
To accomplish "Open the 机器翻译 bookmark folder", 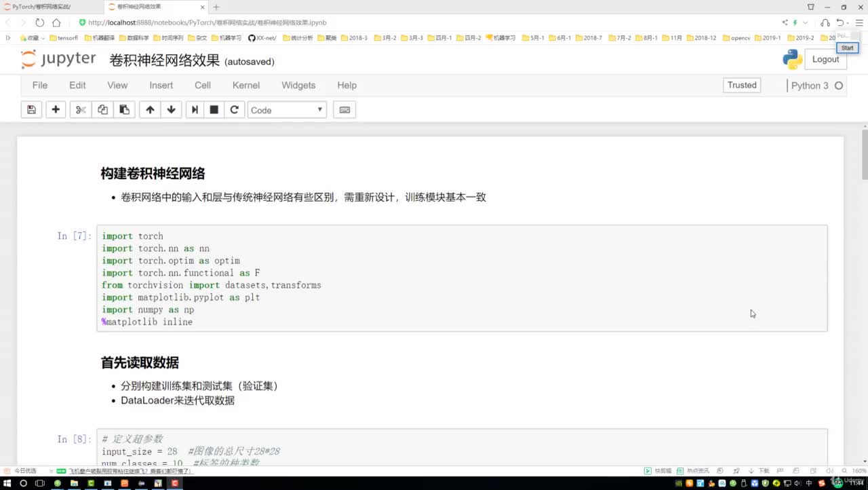I will tap(100, 38).
